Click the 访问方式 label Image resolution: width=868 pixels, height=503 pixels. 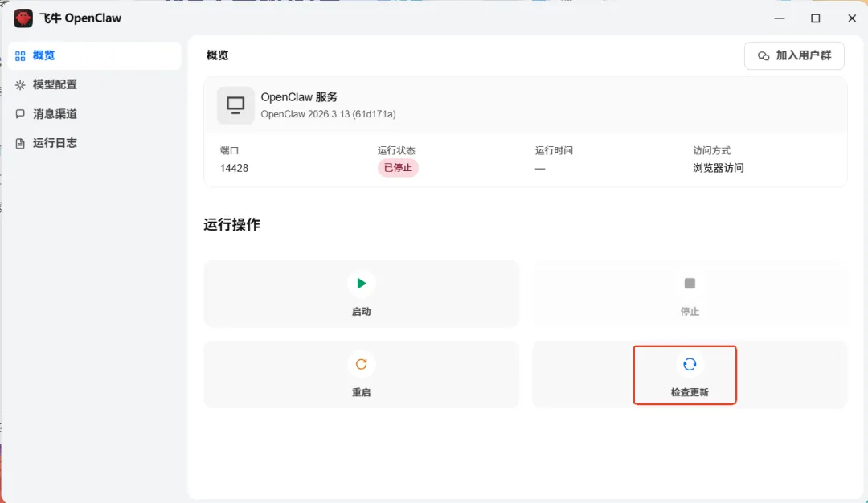pos(711,150)
